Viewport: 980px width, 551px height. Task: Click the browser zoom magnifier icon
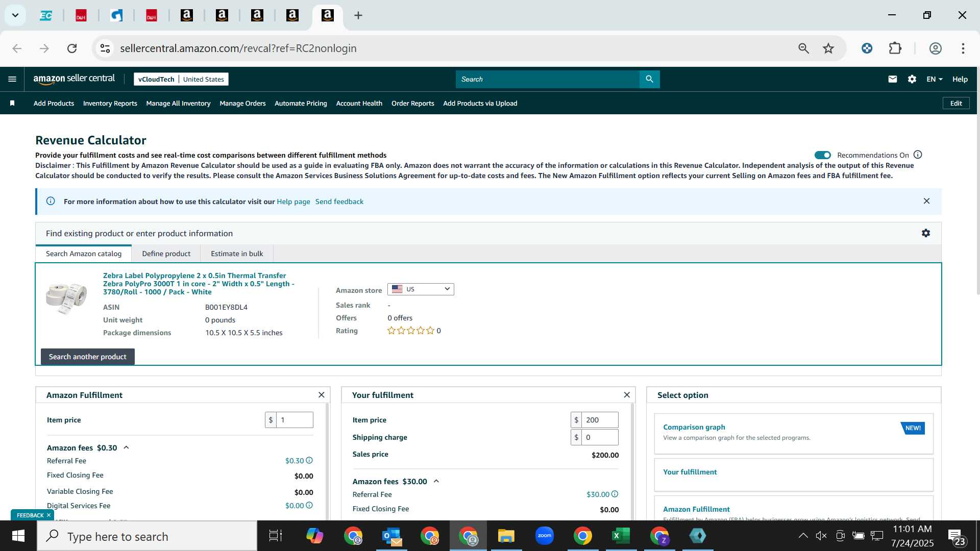pyautogui.click(x=803, y=48)
